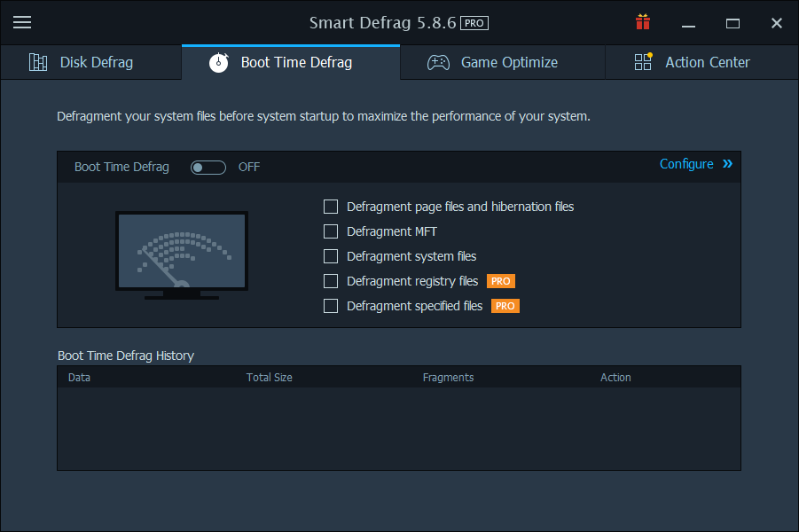Click the PRO badge next to specified files
799x532 pixels.
(x=505, y=306)
